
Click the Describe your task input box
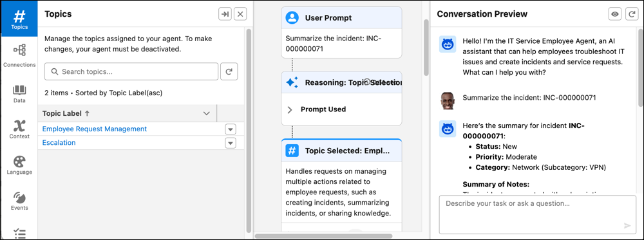(x=538, y=214)
